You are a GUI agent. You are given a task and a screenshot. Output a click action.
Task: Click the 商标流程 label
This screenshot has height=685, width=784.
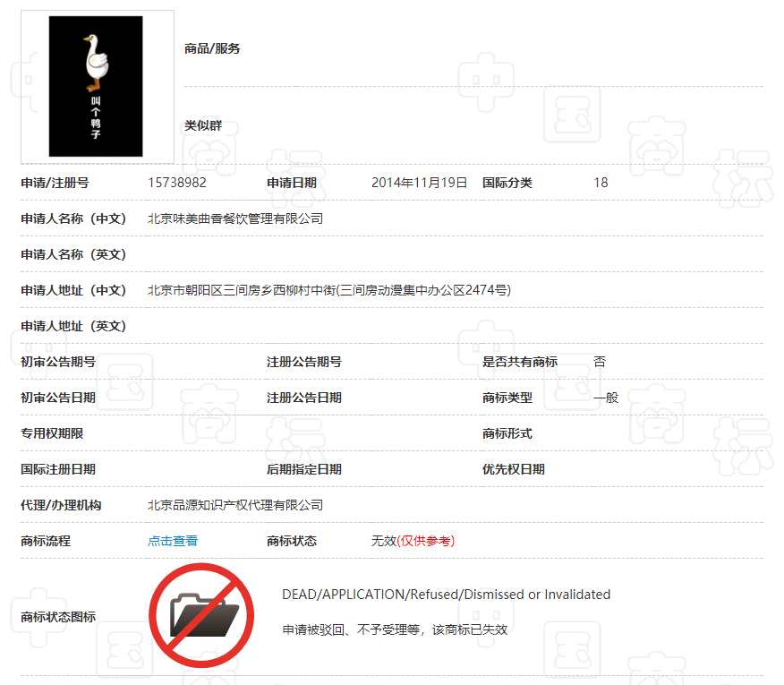46,541
